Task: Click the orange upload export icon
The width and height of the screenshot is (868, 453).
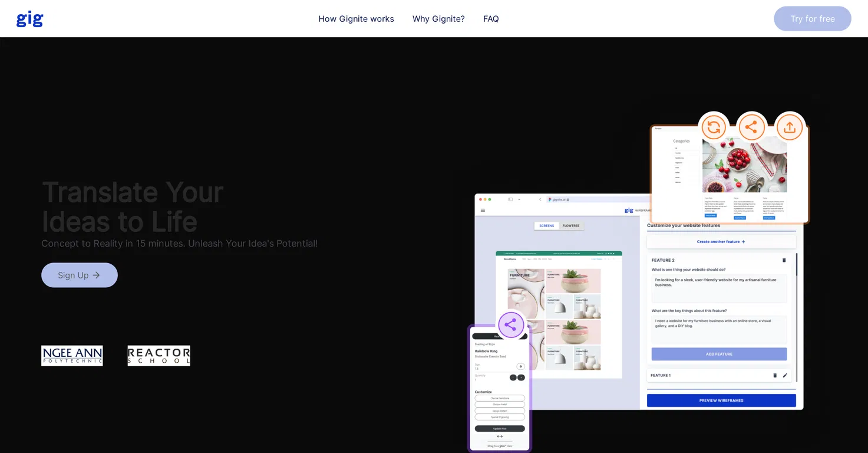Action: [x=790, y=127]
